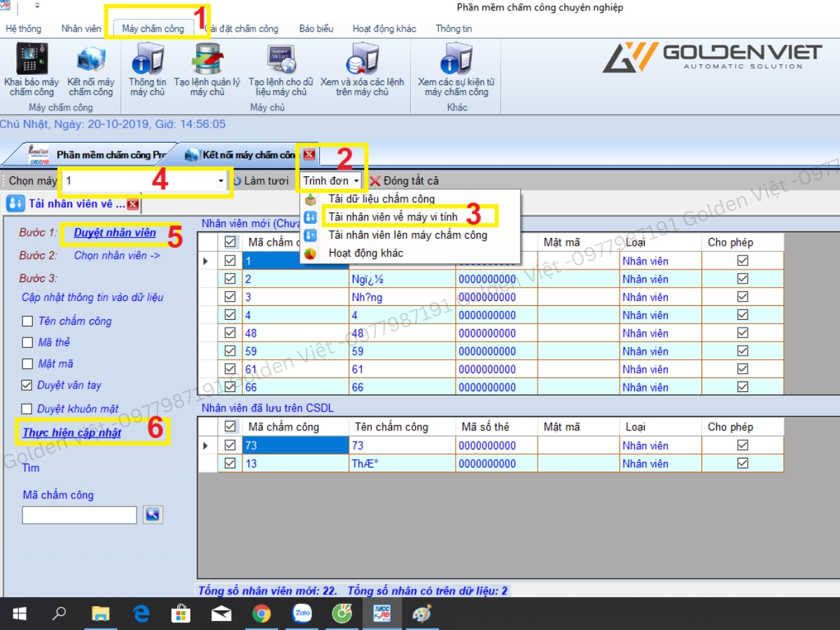Image resolution: width=840 pixels, height=630 pixels.
Task: Switch to the Báo biểu ribbon tab
Action: point(316,29)
